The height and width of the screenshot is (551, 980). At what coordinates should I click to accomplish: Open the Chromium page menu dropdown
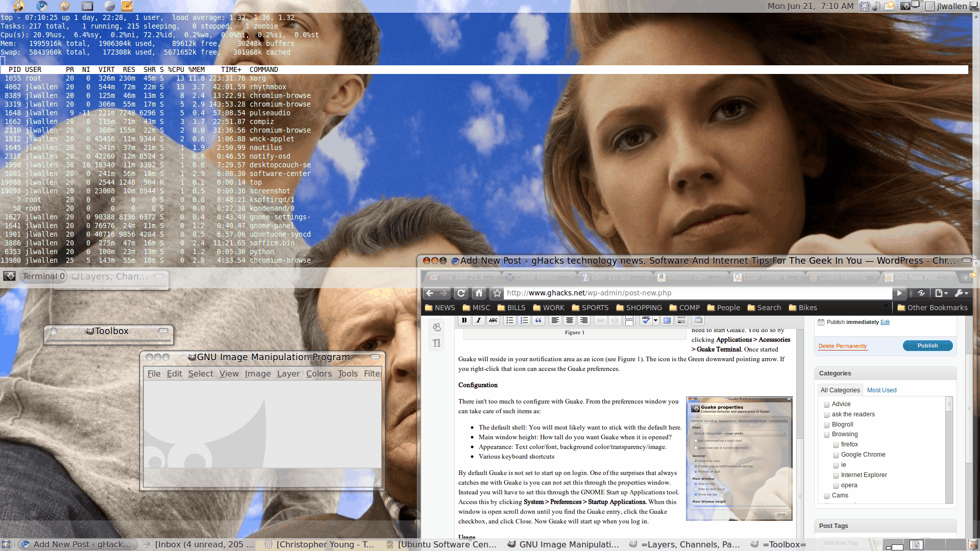coord(941,293)
